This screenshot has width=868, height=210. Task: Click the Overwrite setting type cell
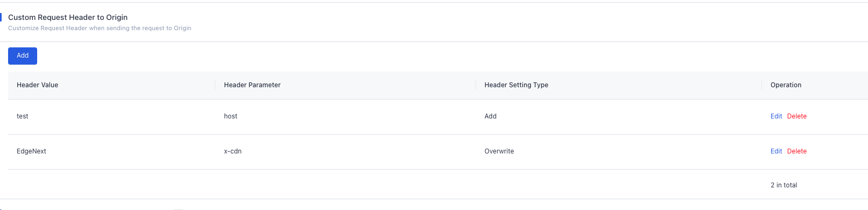[x=619, y=152]
